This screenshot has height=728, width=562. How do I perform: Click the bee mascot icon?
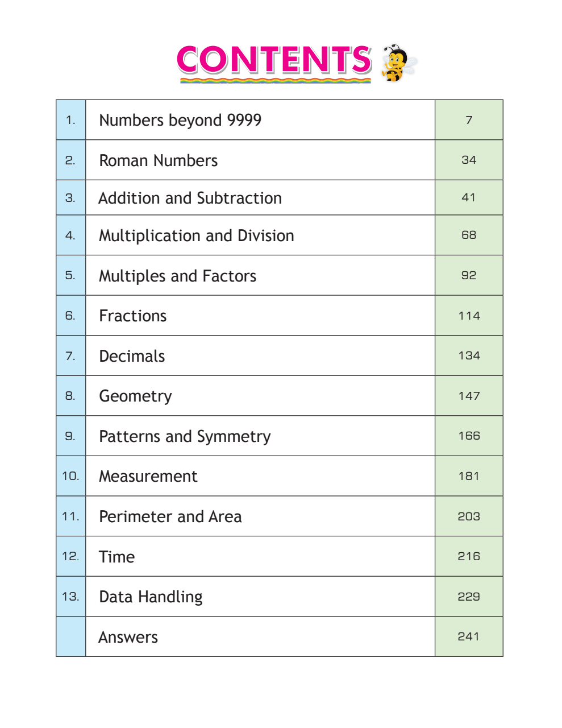coord(399,63)
